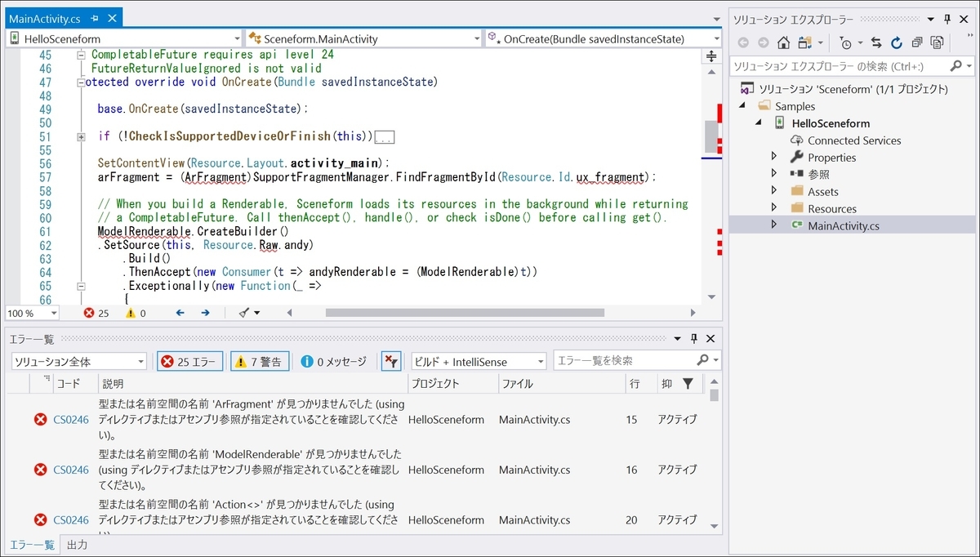
Task: Refresh the Solution Explorer
Action: click(x=897, y=42)
